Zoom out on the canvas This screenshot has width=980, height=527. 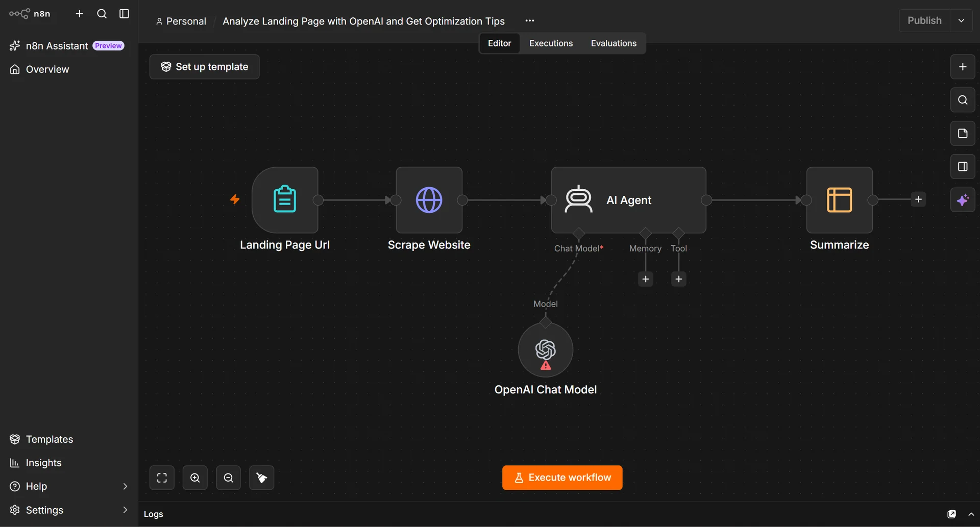point(228,478)
